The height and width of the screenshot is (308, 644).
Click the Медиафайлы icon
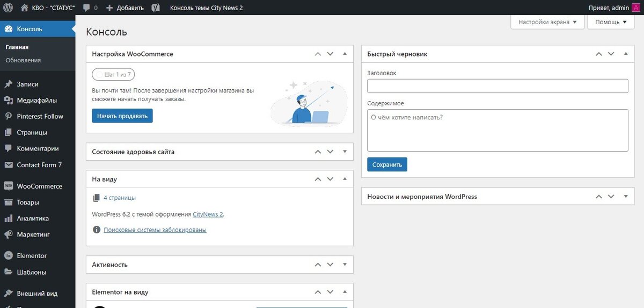point(8,101)
